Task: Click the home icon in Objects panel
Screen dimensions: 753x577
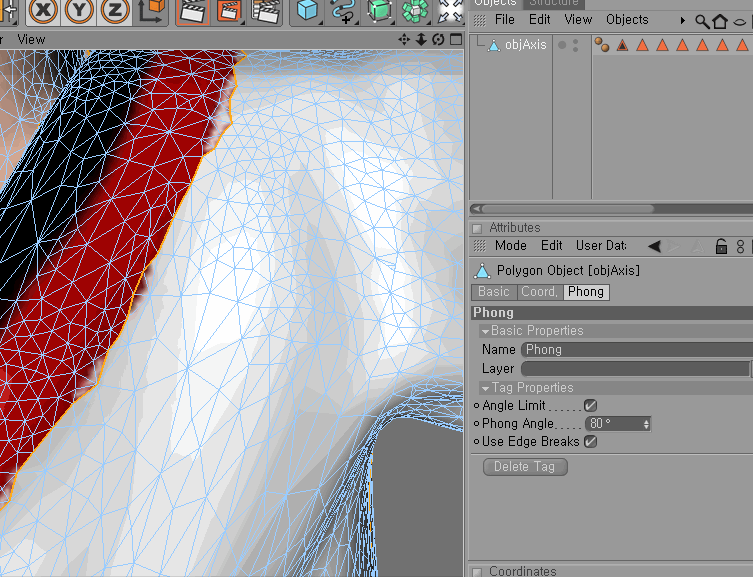Action: [x=720, y=20]
